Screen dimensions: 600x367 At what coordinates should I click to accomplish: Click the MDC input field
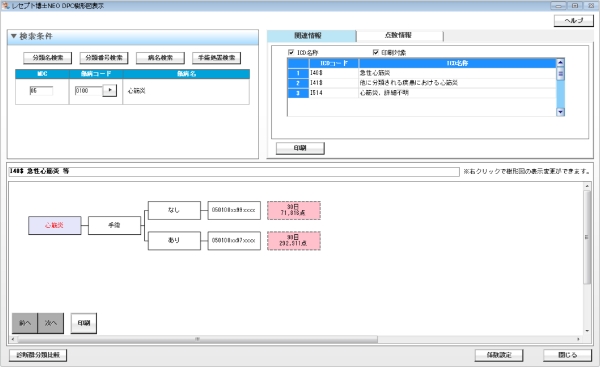click(x=41, y=91)
